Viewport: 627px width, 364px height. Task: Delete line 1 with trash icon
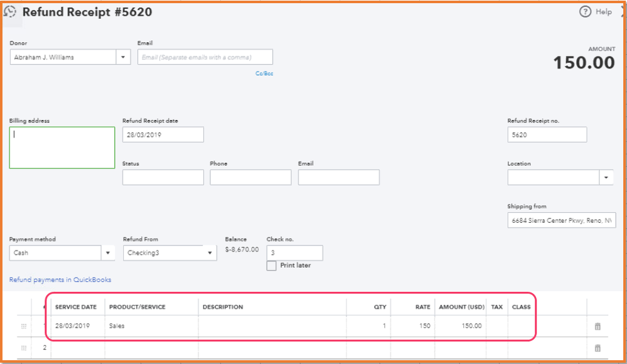coord(598,326)
